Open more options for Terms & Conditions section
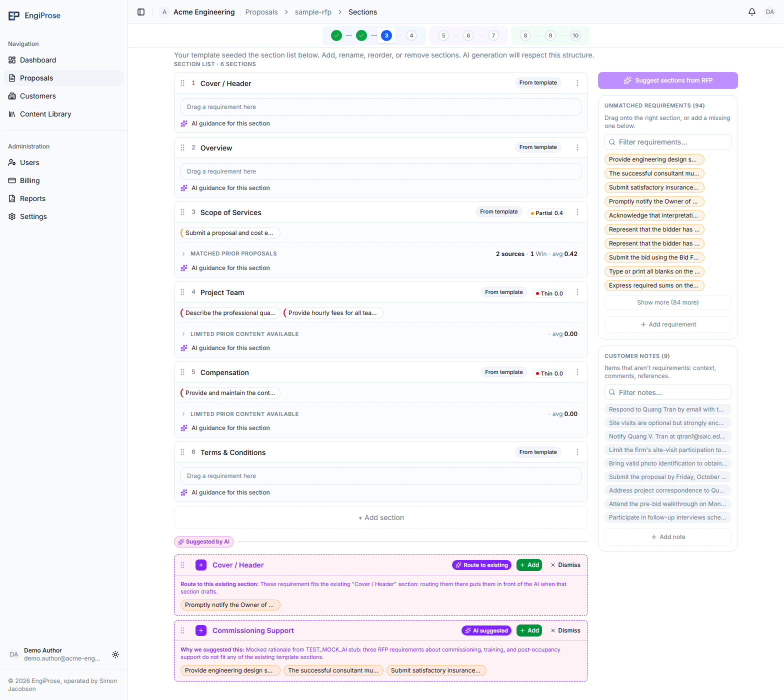 pyautogui.click(x=577, y=452)
